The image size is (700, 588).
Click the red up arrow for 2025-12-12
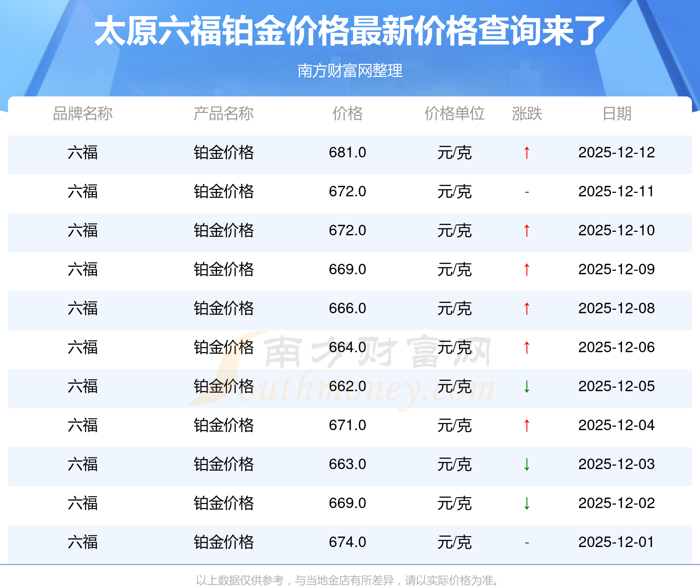tap(526, 153)
